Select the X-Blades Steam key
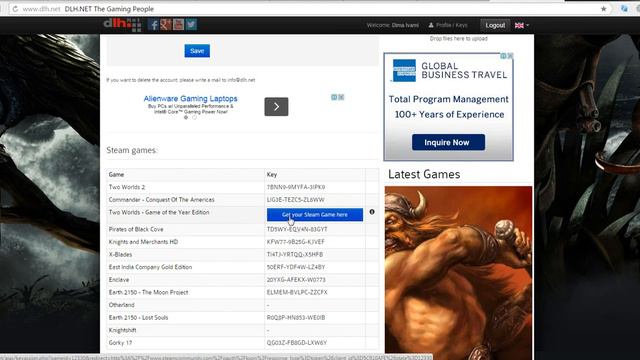The image size is (640, 360). coord(295,255)
